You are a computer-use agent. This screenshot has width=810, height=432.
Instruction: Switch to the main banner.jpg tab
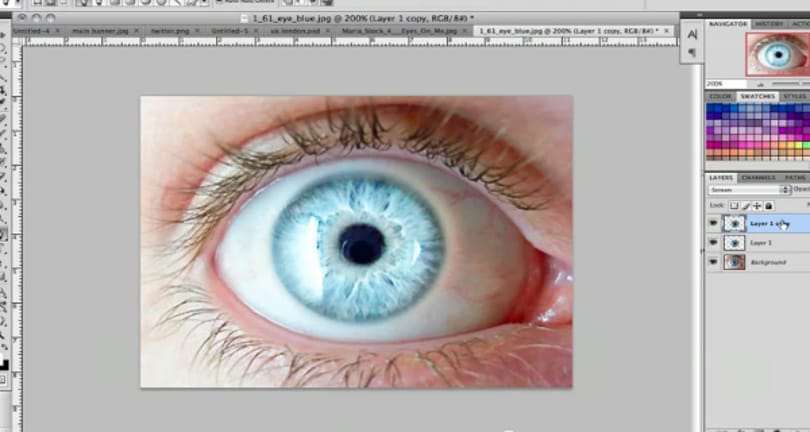(100, 31)
